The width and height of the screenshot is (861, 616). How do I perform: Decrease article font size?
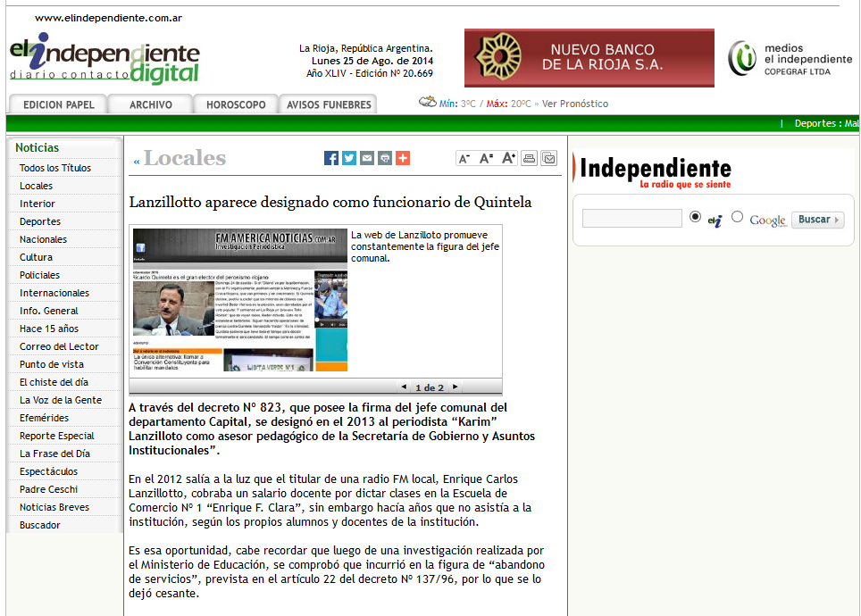coord(464,158)
